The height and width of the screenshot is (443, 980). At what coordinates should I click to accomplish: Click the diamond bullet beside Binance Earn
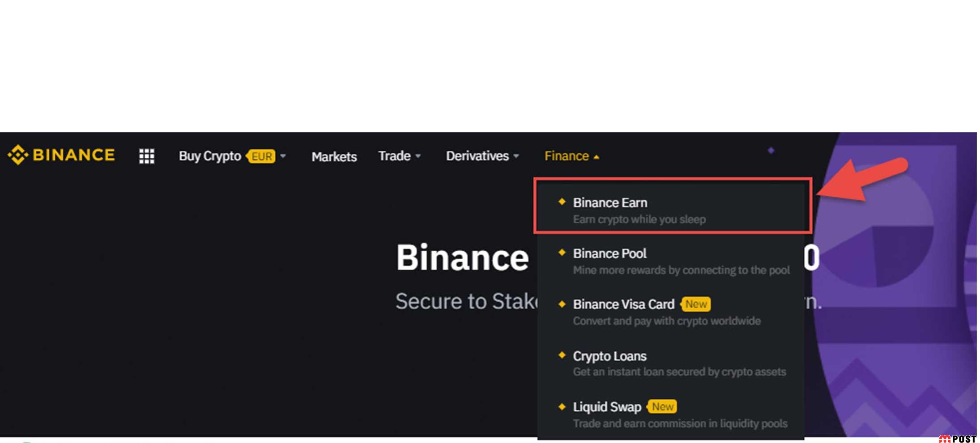(562, 202)
